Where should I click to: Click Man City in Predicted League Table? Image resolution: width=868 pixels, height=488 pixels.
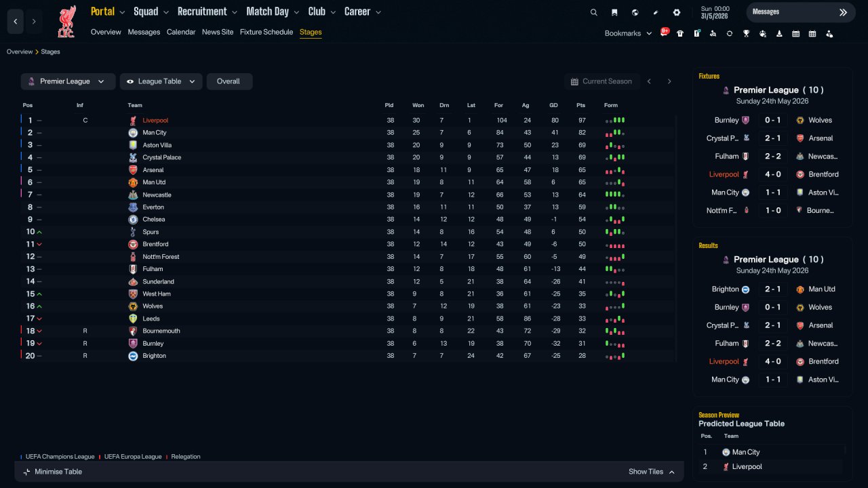(745, 452)
